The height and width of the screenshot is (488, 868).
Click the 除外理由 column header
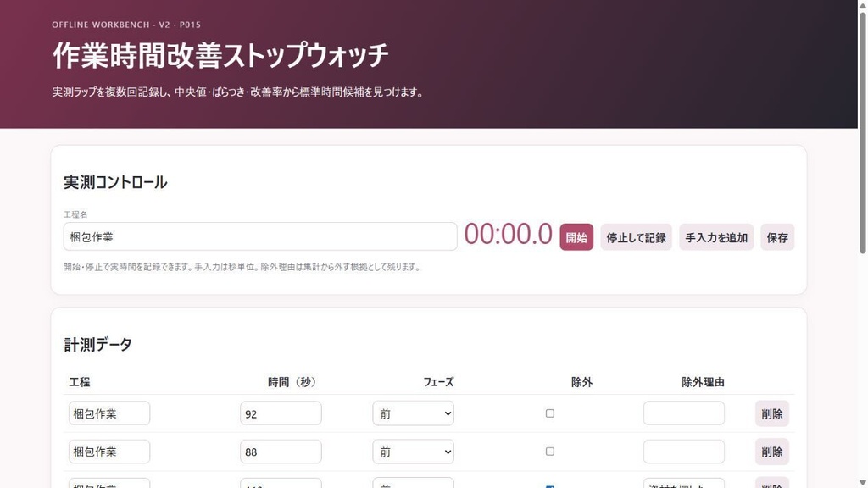(x=703, y=382)
